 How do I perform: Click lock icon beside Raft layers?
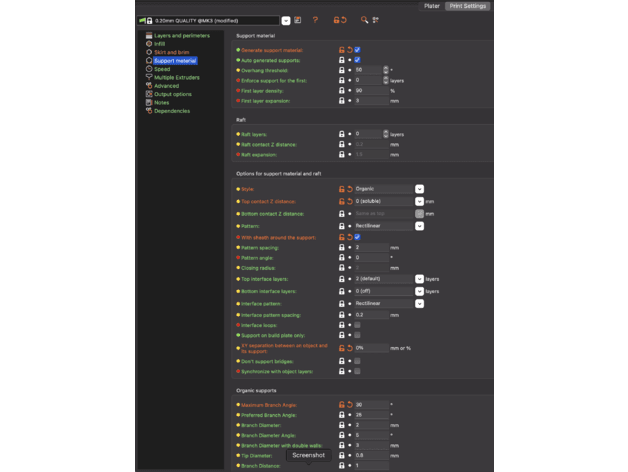[x=342, y=134]
